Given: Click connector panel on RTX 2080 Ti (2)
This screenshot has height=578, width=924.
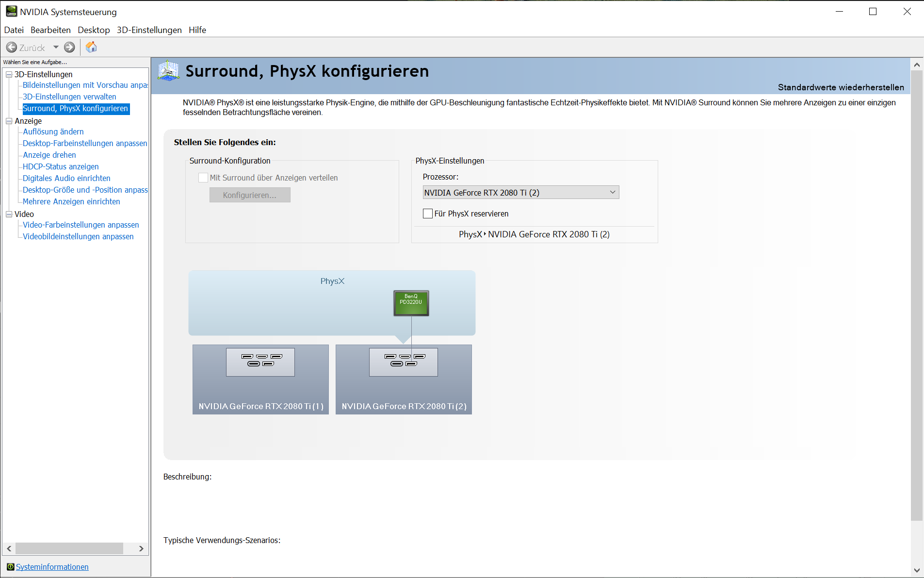Looking at the screenshot, I should click(404, 362).
